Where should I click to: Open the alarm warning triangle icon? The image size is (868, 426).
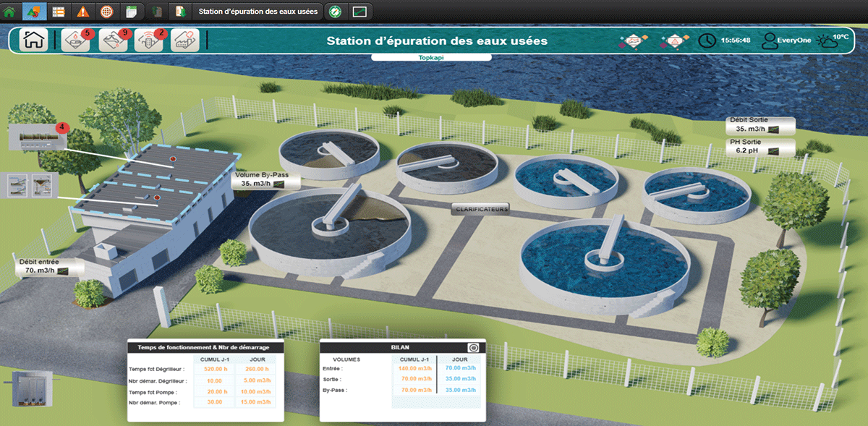tap(81, 11)
